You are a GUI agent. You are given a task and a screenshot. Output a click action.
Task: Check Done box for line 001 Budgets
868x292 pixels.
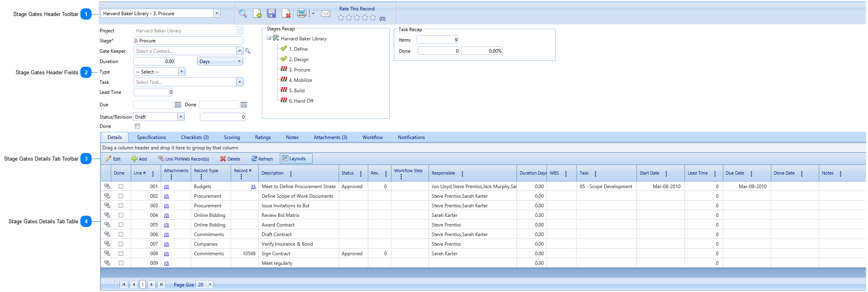121,187
